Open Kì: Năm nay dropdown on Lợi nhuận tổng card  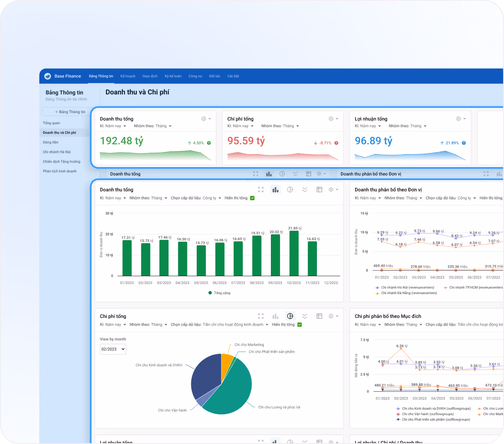point(368,126)
